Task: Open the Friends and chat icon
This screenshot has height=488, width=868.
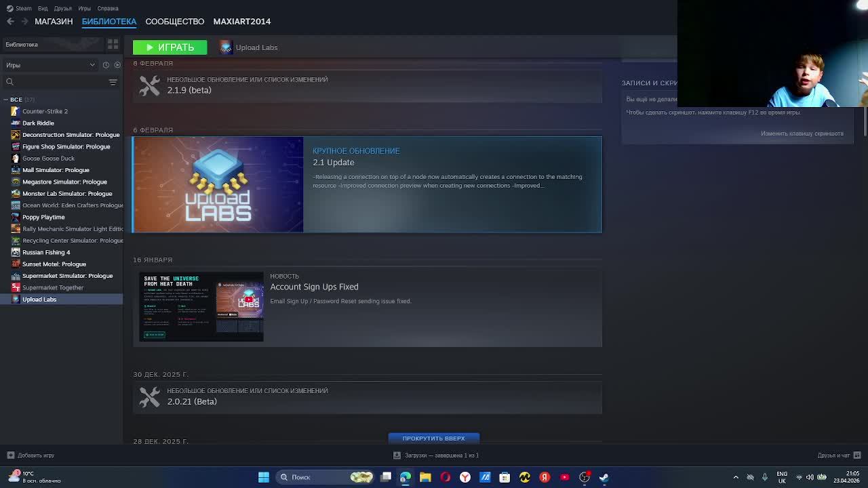Action: point(857,455)
